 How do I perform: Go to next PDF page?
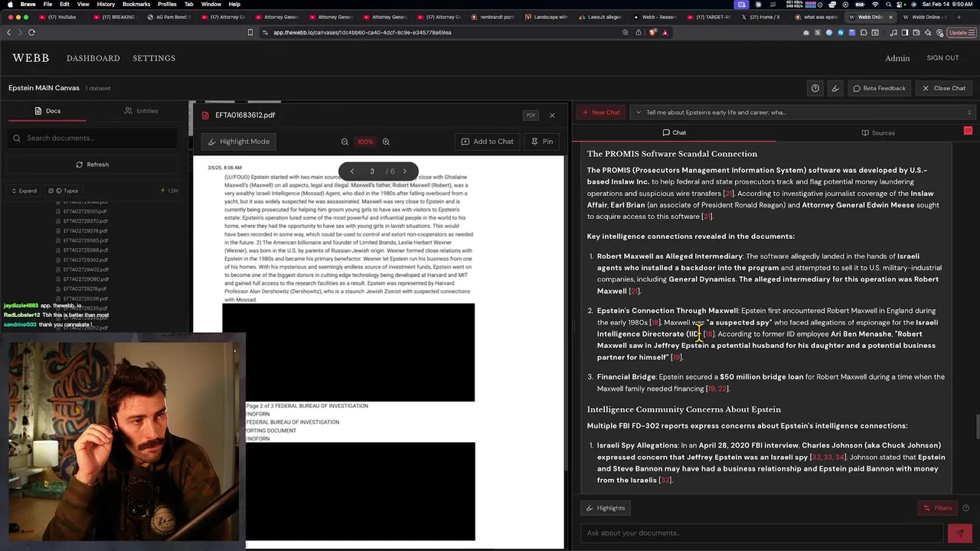[x=405, y=171]
